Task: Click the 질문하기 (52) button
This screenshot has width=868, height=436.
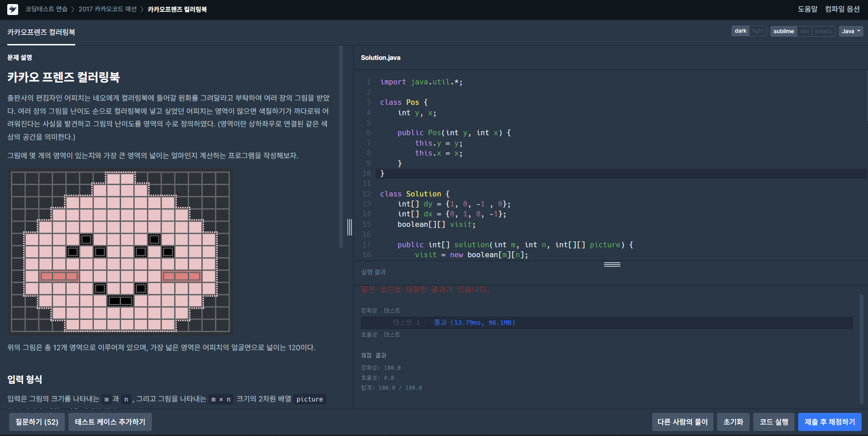Action: point(37,422)
